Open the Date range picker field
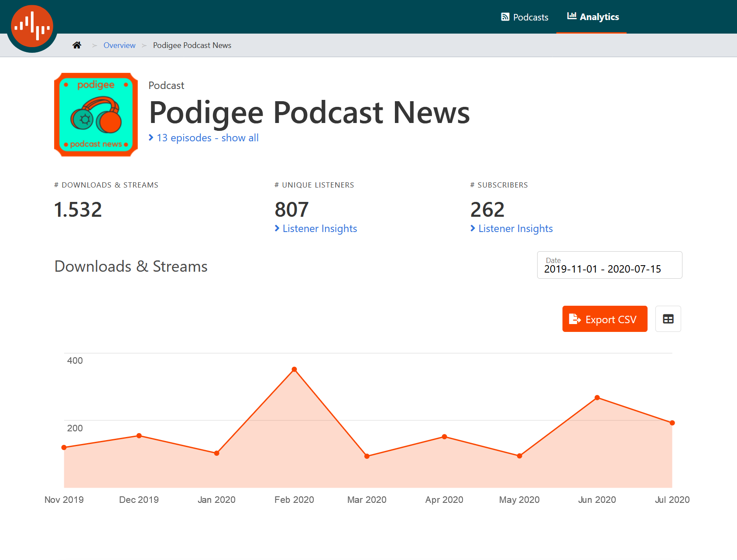This screenshot has width=737, height=560. click(610, 265)
